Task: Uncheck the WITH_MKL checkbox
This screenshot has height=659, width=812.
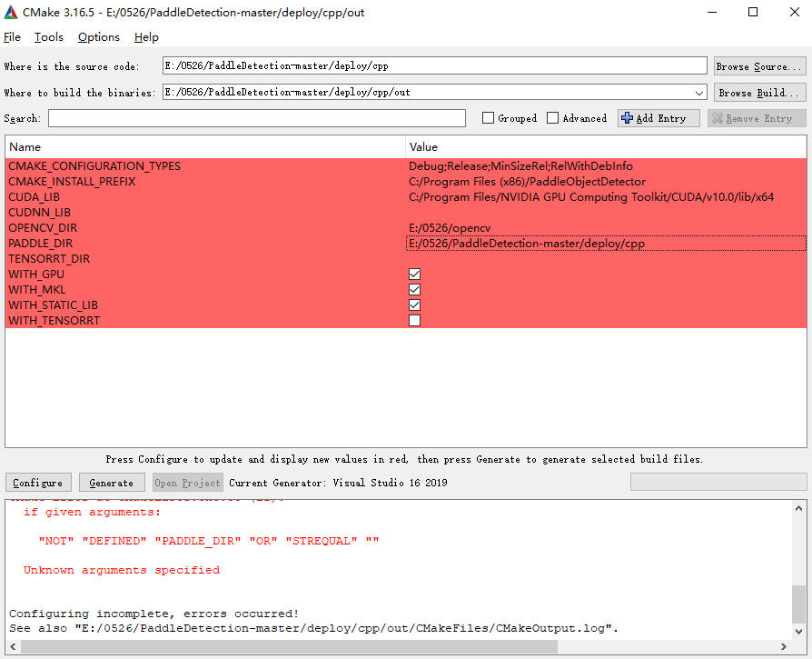Action: 414,290
